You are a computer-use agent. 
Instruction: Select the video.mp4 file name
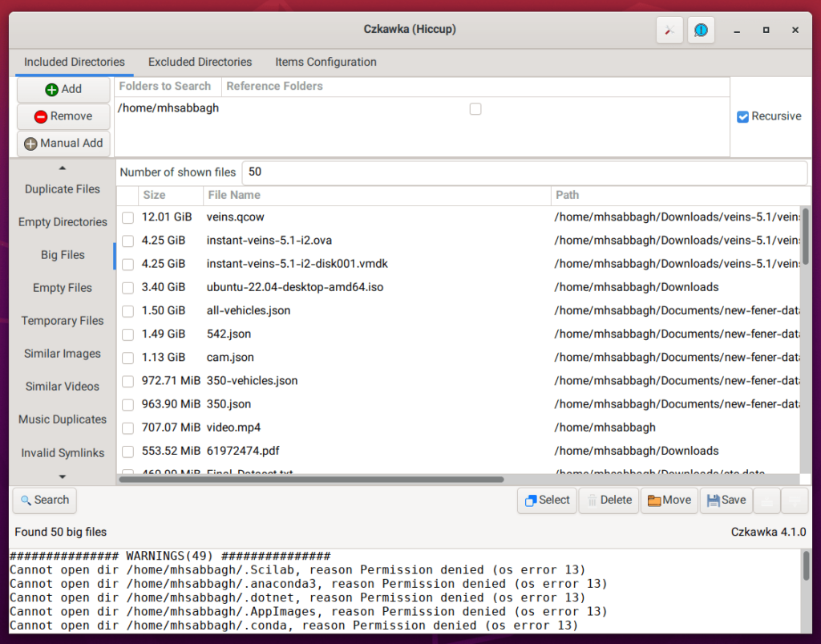point(233,427)
